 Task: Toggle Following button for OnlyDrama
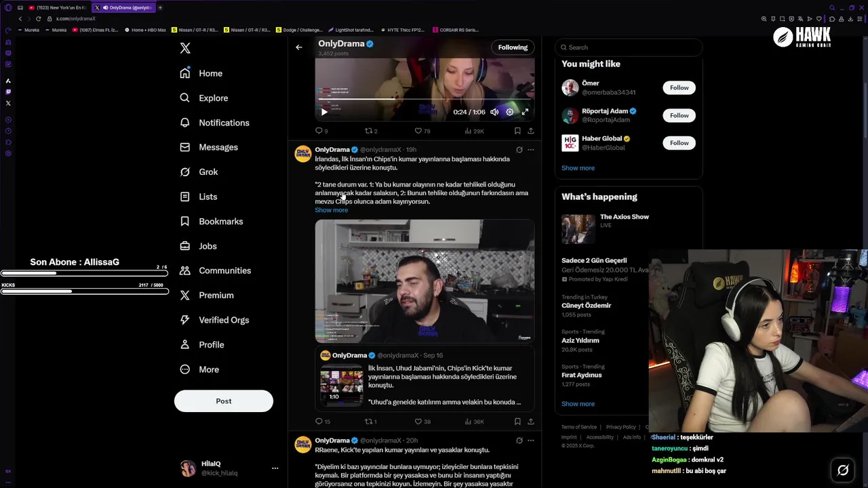point(513,47)
